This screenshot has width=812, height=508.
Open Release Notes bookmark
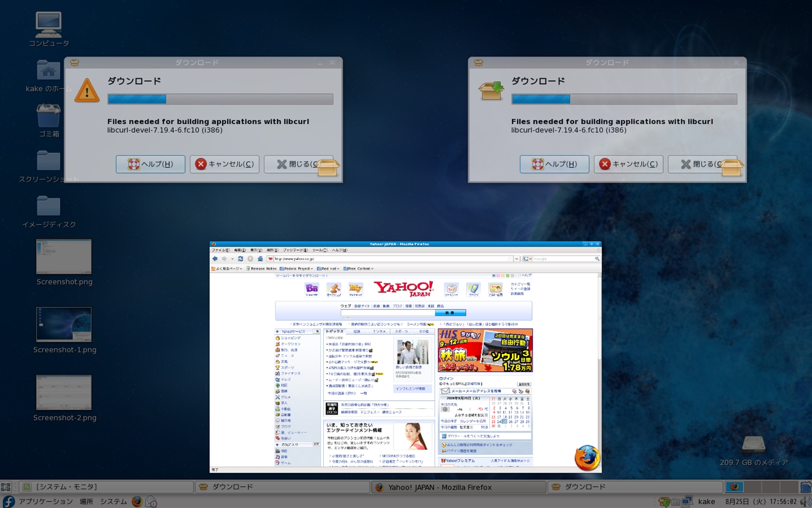point(262,269)
